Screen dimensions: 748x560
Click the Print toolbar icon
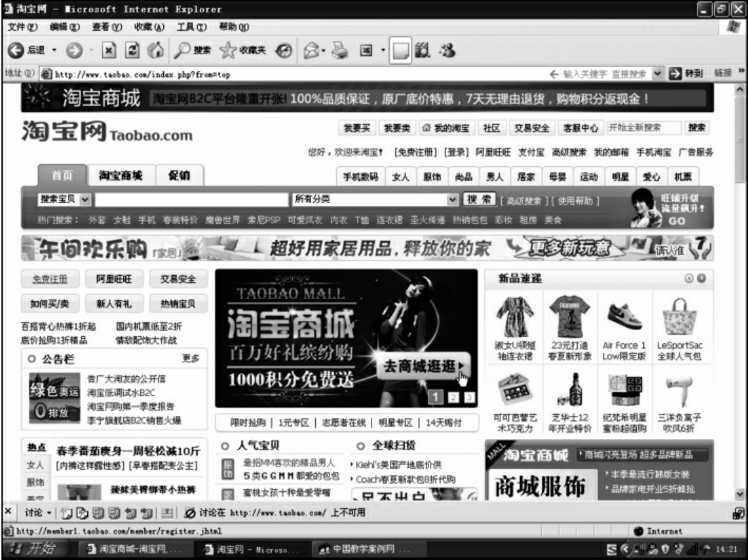point(340,50)
